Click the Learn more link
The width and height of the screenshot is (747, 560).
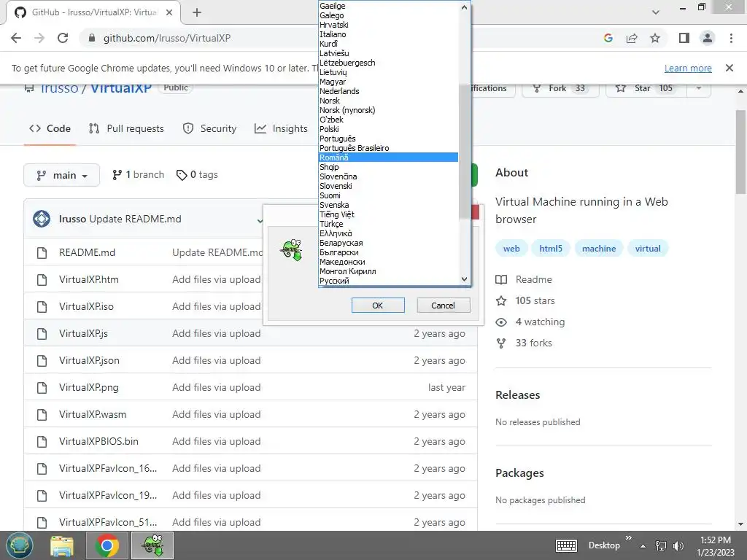tap(688, 68)
